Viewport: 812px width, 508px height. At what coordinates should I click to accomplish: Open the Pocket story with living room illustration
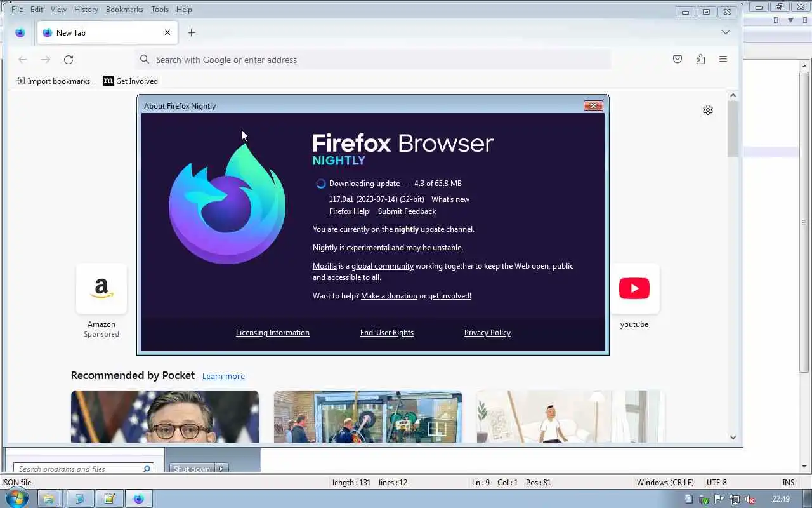pos(571,417)
